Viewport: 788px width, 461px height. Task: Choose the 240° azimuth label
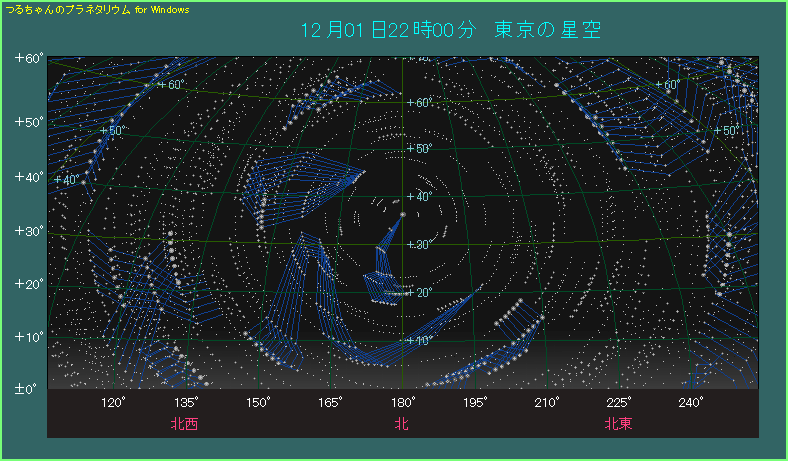690,402
